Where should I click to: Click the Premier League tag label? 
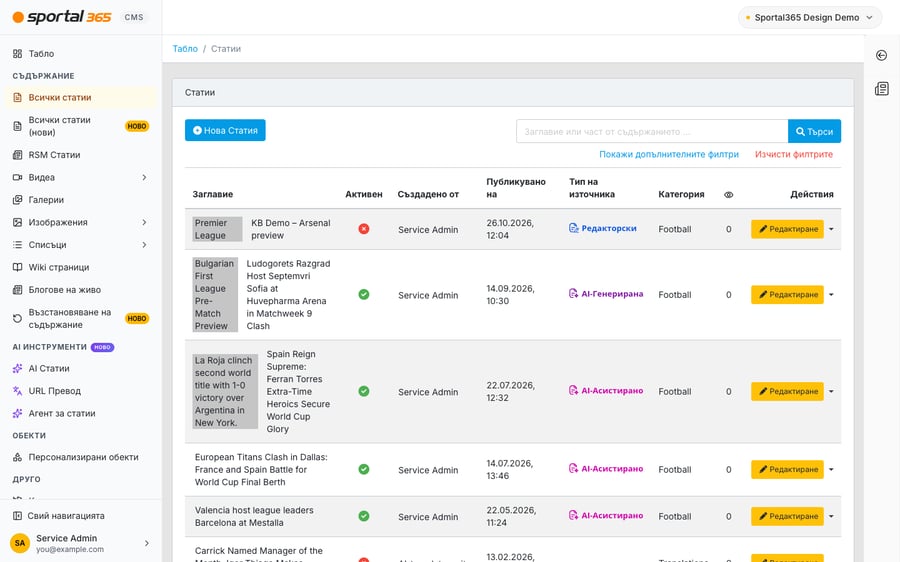tap(217, 229)
